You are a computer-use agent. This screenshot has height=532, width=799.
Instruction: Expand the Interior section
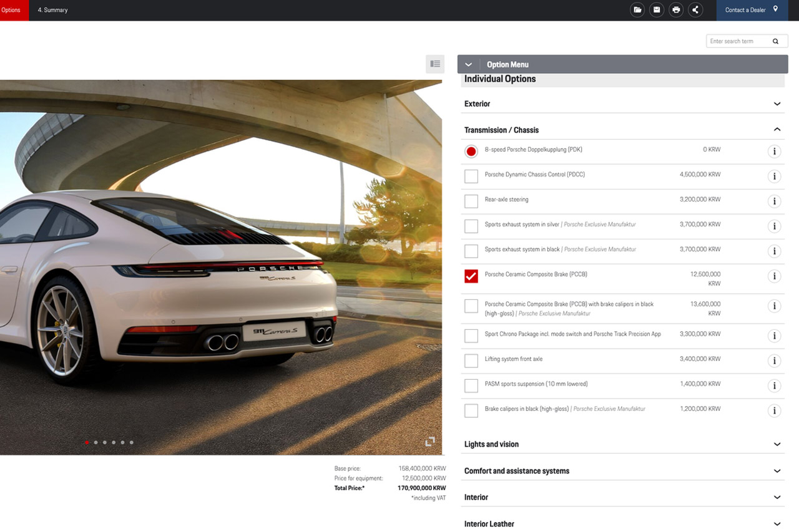(622, 497)
